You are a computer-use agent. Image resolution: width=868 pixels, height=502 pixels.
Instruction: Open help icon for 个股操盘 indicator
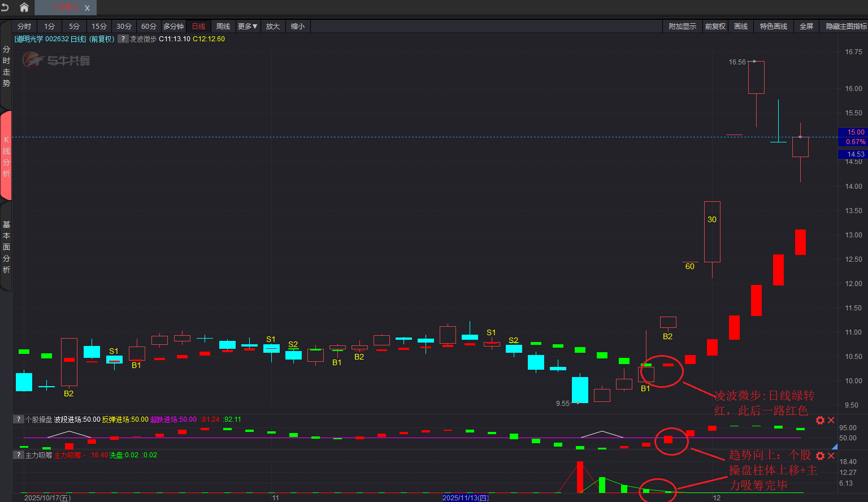coord(19,419)
